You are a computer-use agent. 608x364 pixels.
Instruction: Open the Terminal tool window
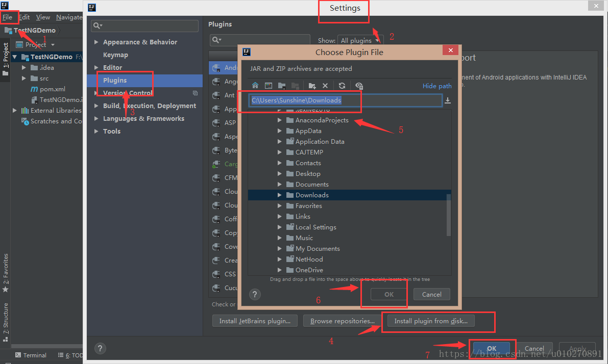[x=31, y=355]
